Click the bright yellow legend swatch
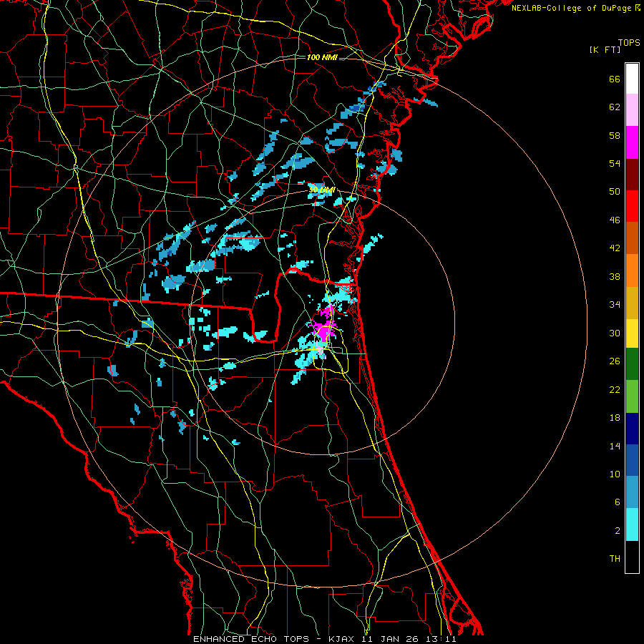 coord(632,333)
